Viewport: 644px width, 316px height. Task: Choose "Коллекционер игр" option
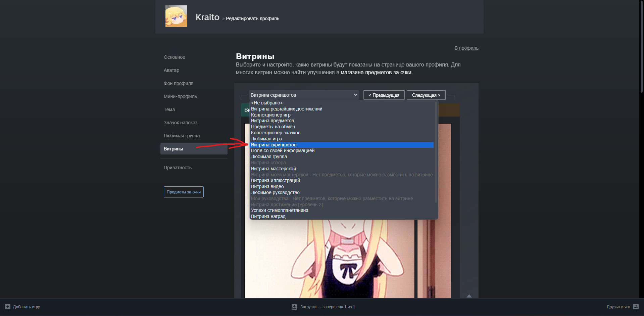click(342, 115)
